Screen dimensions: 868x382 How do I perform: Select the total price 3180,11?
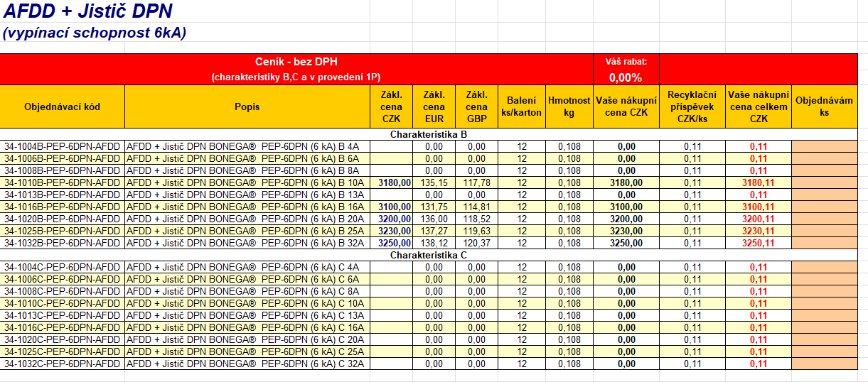click(x=759, y=182)
